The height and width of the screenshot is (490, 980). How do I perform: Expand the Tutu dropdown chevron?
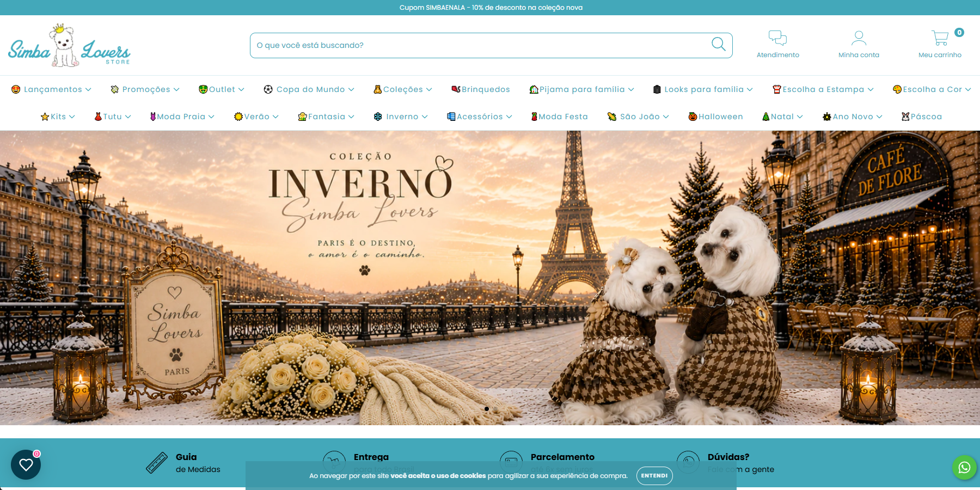128,117
